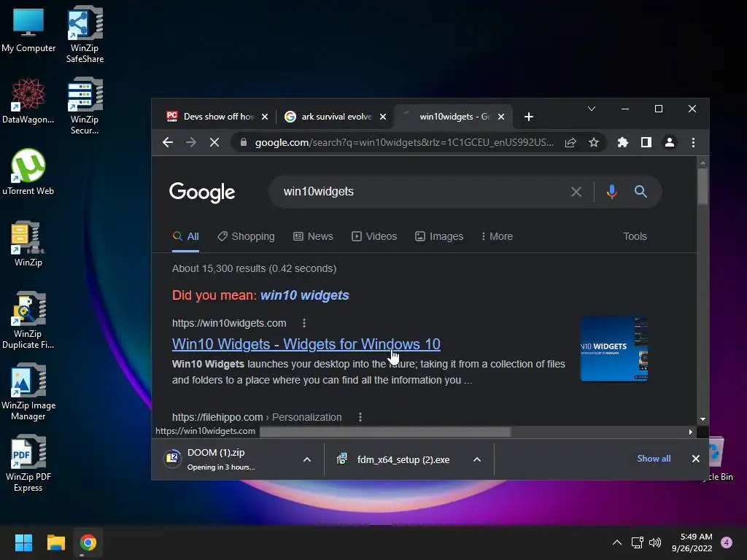The height and width of the screenshot is (560, 747).
Task: Open the Windows Start menu
Action: (x=23, y=542)
